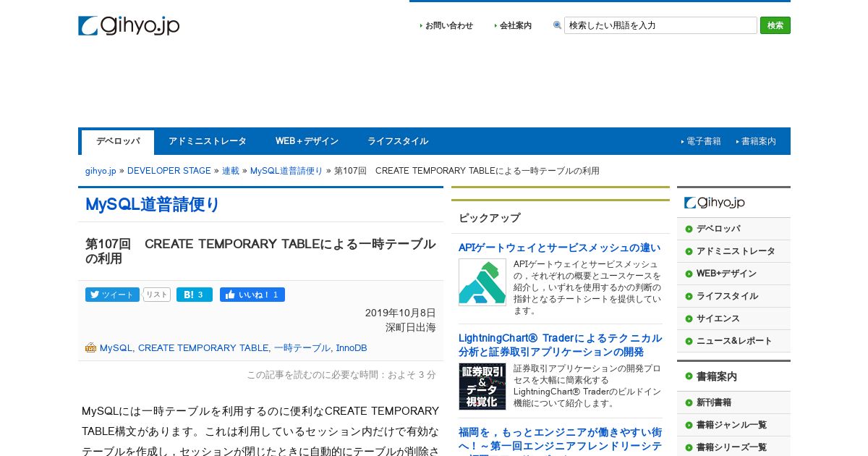
Task: Select the ライフスタイル tab
Action: point(398,141)
